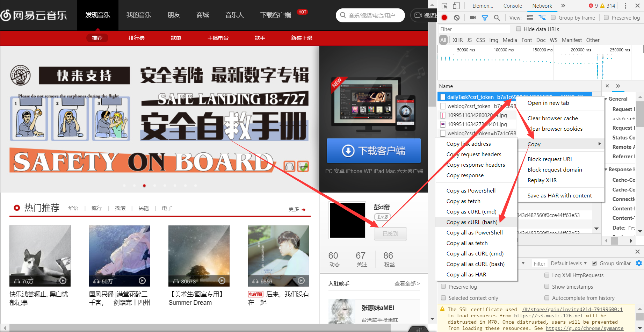Collapse the General headers section
The width and height of the screenshot is (644, 332).
click(607, 99)
